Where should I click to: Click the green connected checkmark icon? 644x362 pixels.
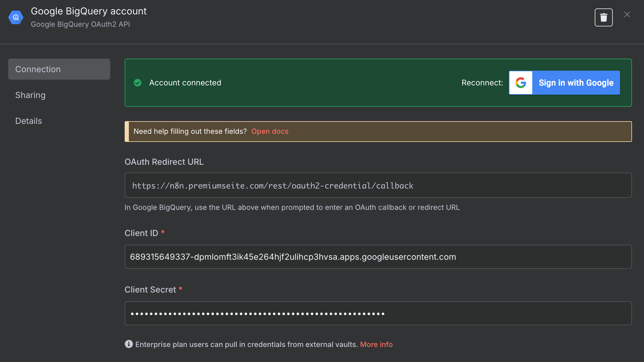(x=138, y=83)
